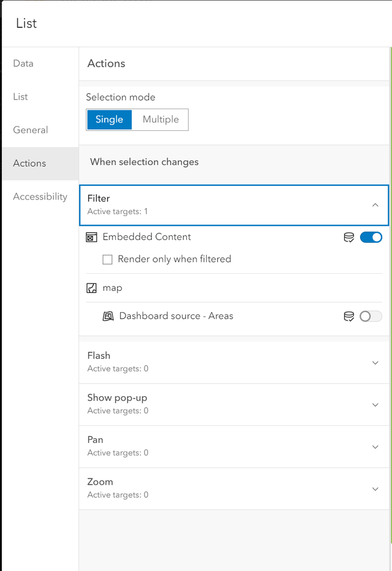Switch to the List tab
The image size is (392, 571).
pyautogui.click(x=21, y=97)
